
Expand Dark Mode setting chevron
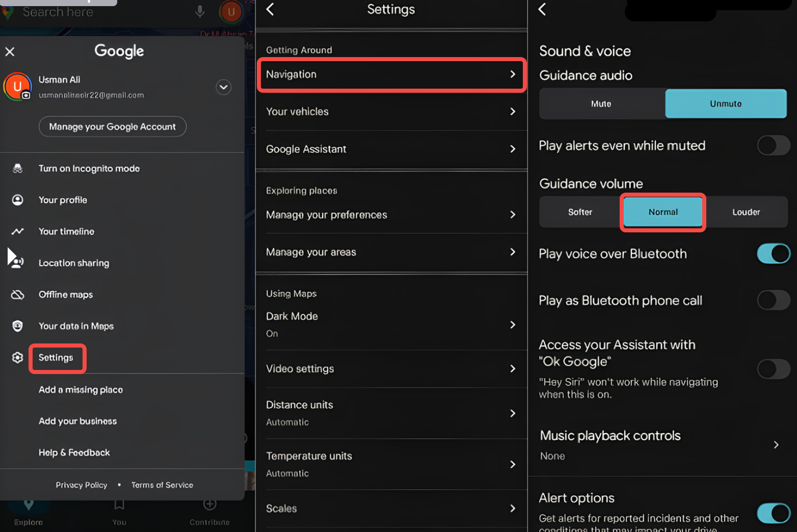point(513,325)
